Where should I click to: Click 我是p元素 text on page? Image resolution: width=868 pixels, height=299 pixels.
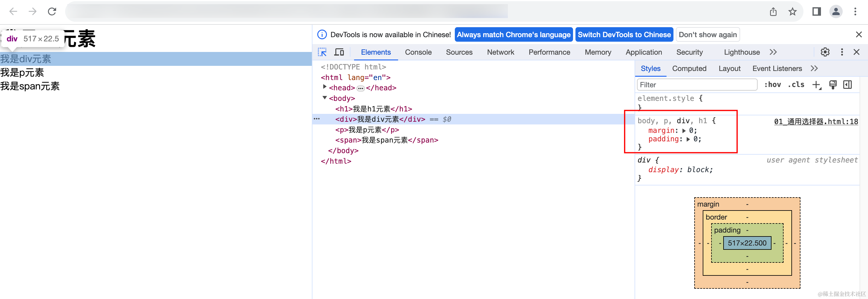click(x=22, y=72)
